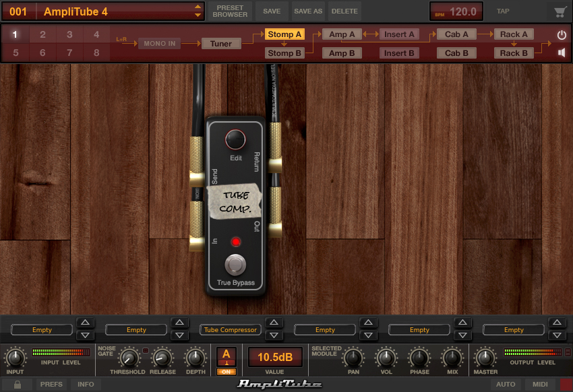This screenshot has height=392, width=573.
Task: Click the MONO IN routing selector
Action: coord(159,43)
